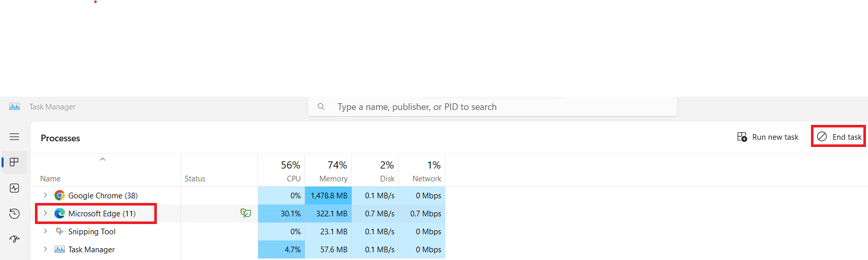Click the End task prohibited-circle icon

coord(822,137)
